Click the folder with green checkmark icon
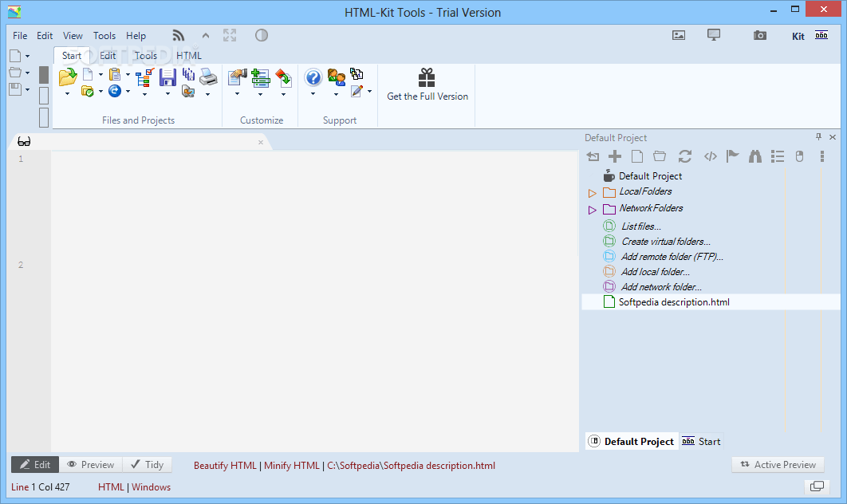 [x=88, y=91]
